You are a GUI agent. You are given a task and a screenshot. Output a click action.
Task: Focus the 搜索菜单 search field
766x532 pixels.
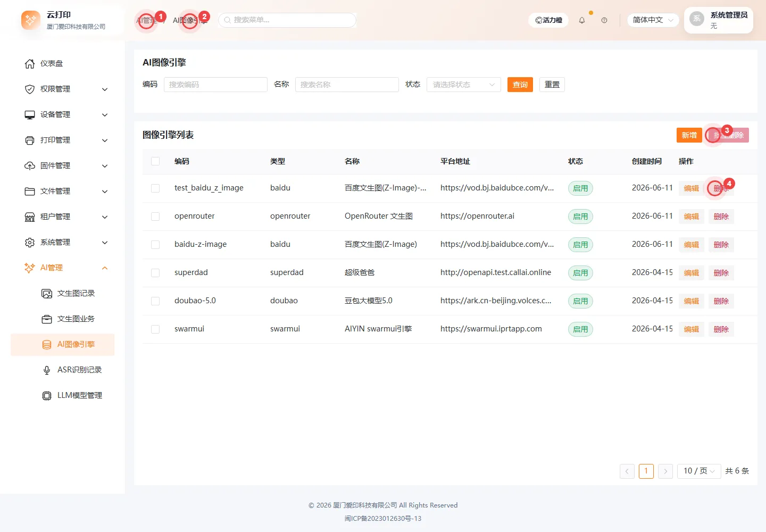(287, 20)
